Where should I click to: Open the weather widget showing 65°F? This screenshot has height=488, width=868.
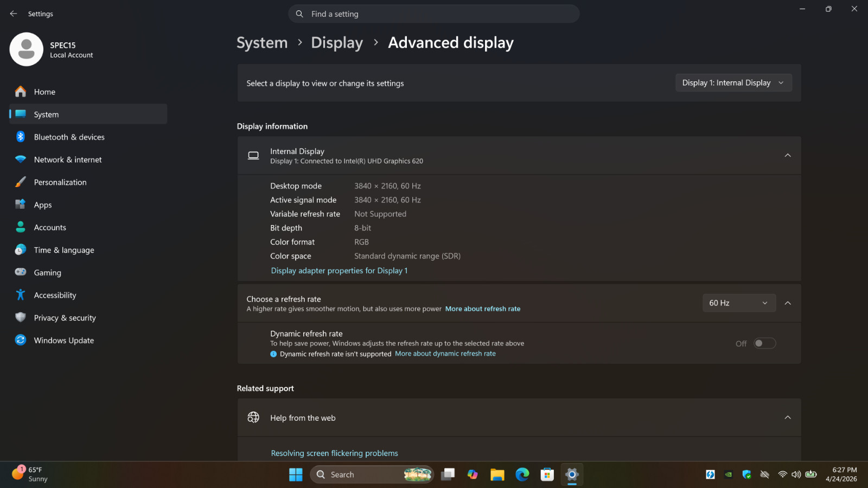(30, 474)
